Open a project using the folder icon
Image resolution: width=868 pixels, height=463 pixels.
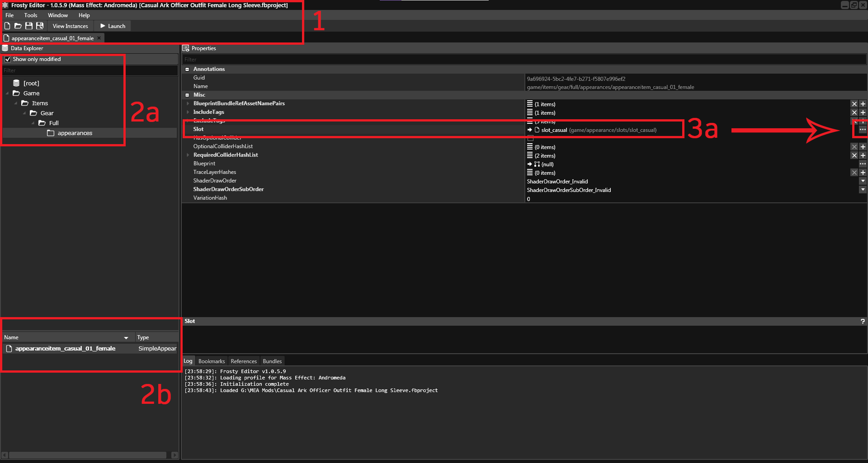(x=18, y=26)
